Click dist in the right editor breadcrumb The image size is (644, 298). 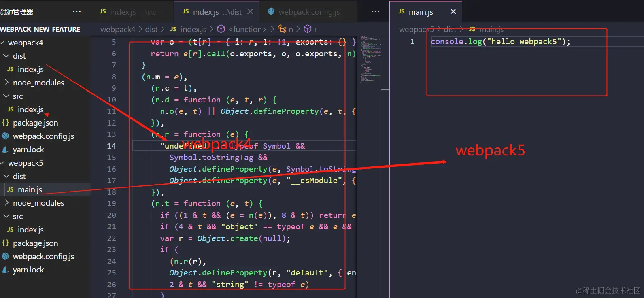coord(450,29)
